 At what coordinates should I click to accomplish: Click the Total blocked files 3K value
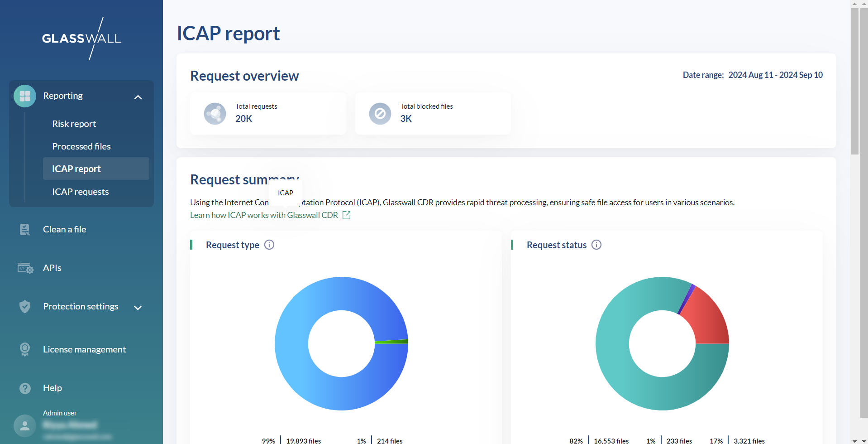click(x=406, y=119)
